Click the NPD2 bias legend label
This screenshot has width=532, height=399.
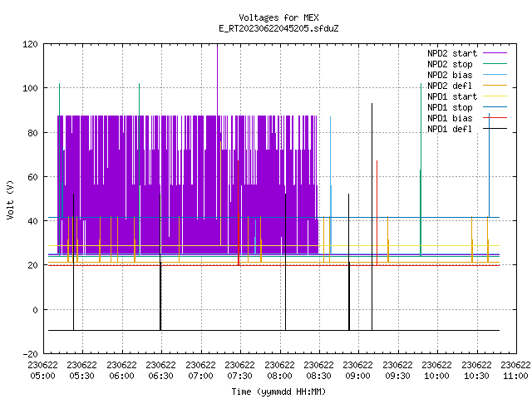coord(450,75)
